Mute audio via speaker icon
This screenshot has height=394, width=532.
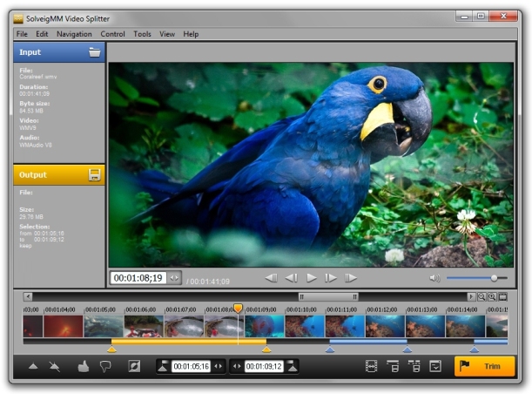tap(434, 278)
